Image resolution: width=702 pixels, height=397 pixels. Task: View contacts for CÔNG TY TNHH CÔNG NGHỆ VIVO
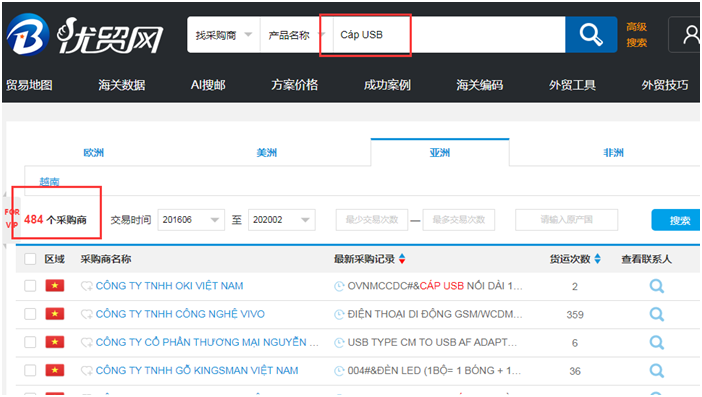tap(656, 314)
